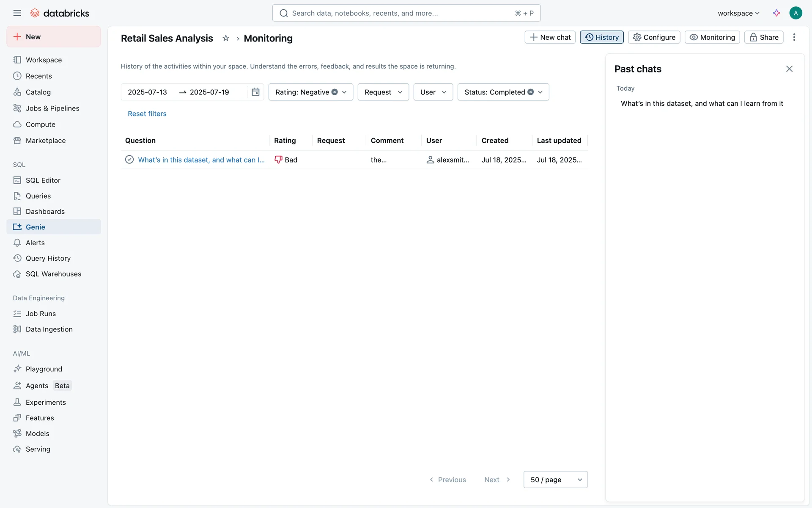Click the Databricks Assistant sparkle icon
The height and width of the screenshot is (508, 812).
pos(776,13)
